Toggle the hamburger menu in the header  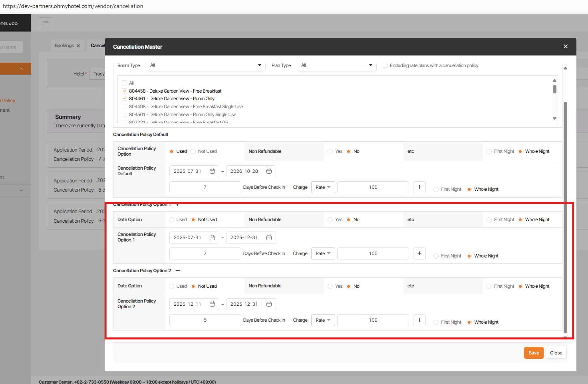pos(46,23)
